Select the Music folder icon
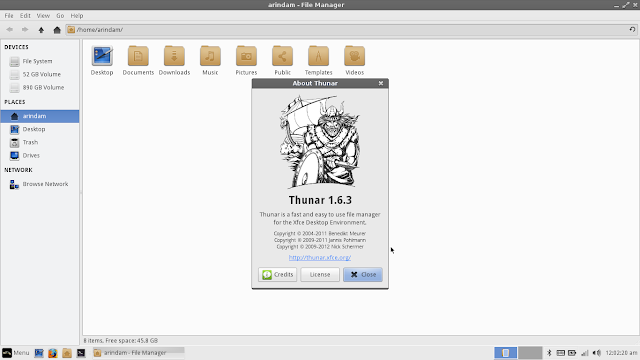Screen dimensions: 640x360 click(210, 56)
